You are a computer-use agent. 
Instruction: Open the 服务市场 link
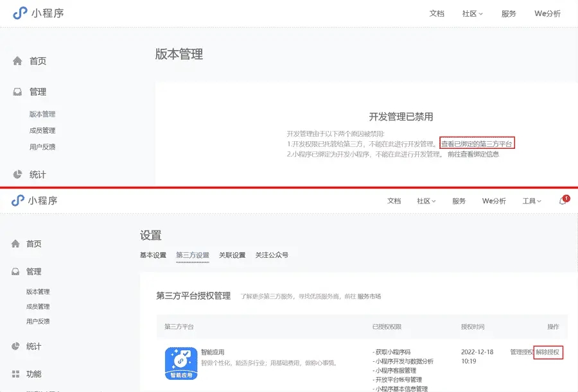(x=369, y=296)
